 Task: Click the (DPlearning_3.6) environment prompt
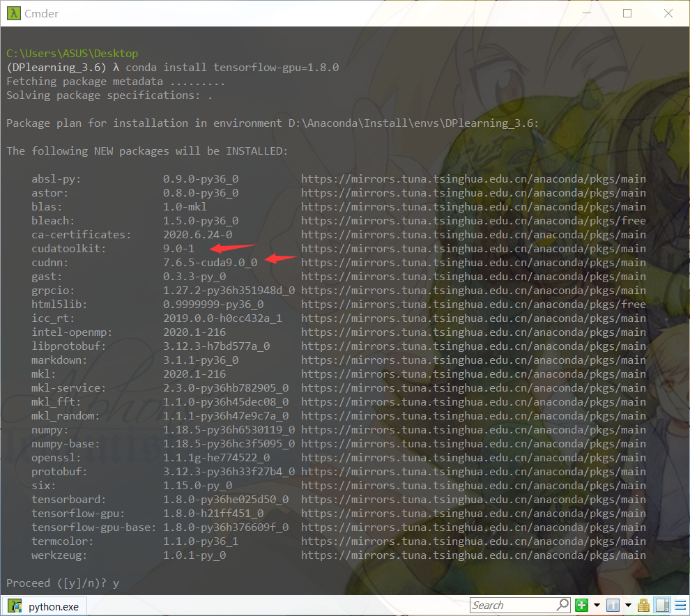point(56,68)
